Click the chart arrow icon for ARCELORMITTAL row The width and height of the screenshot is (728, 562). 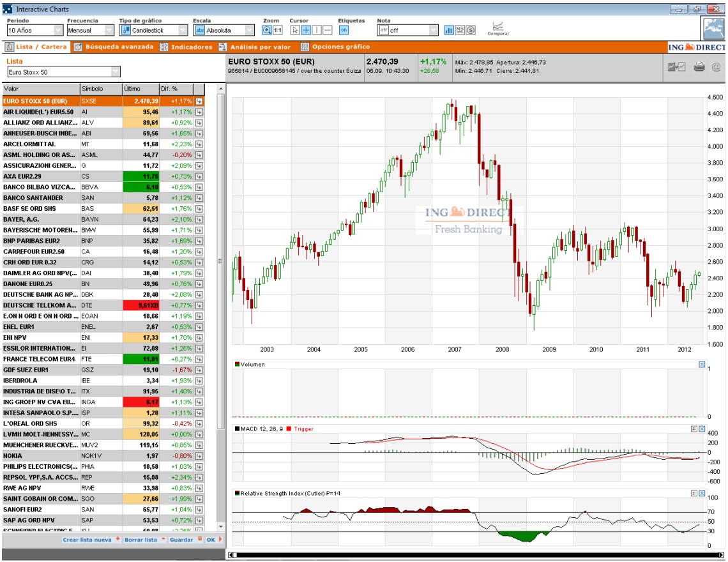tap(199, 144)
